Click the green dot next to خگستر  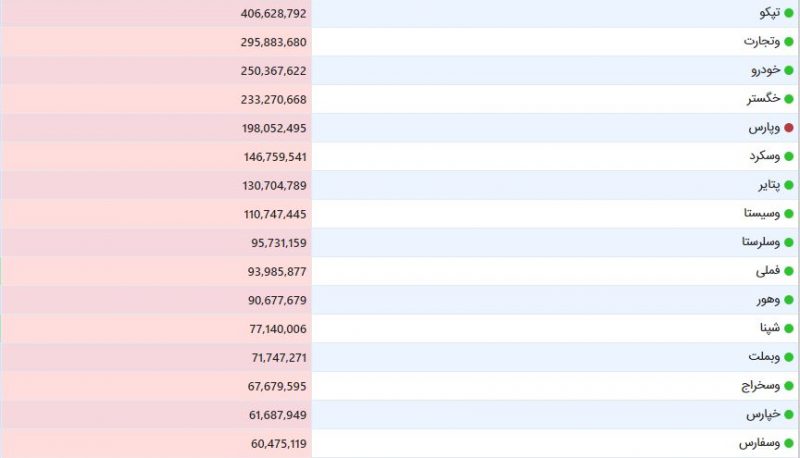click(x=789, y=99)
